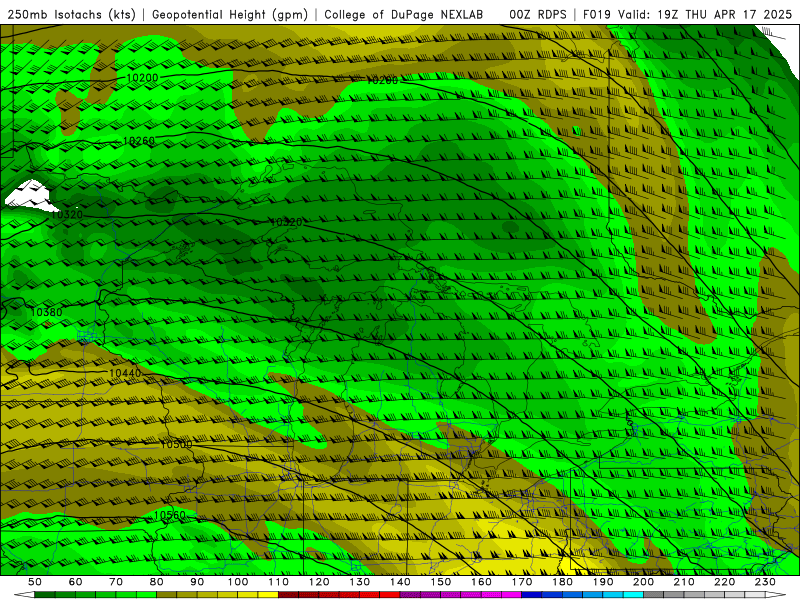
Task: Pick the dark blue colorbar segment after 170
Action: 532,595
